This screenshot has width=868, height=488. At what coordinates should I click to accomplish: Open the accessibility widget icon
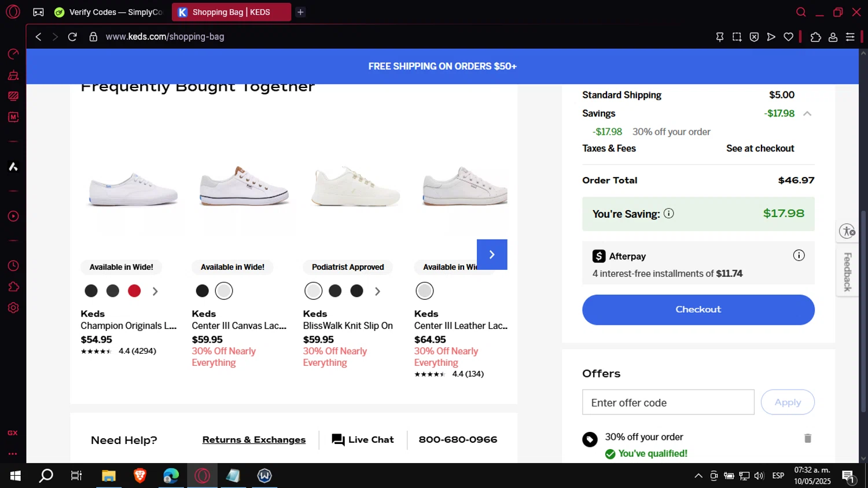pyautogui.click(x=848, y=232)
